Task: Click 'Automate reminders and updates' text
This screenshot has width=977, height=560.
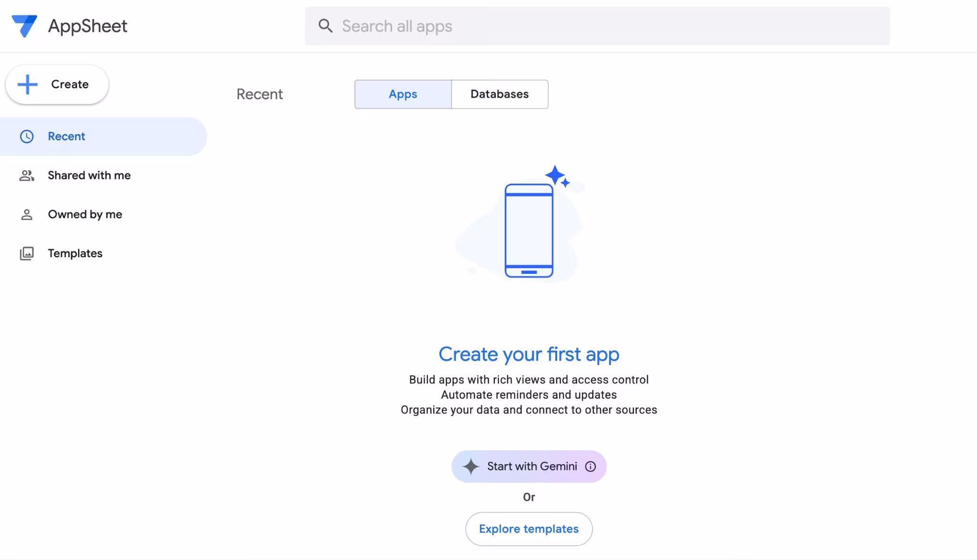Action: point(529,395)
